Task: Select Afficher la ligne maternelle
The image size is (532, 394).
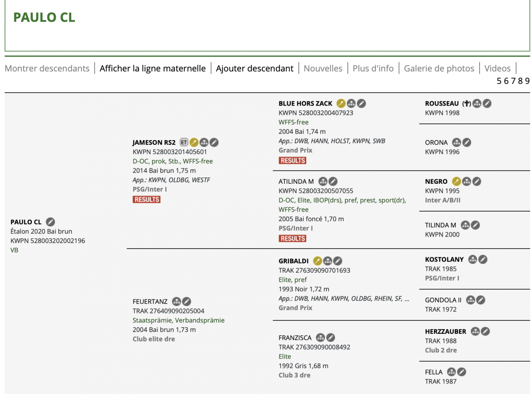Action: pyautogui.click(x=153, y=69)
